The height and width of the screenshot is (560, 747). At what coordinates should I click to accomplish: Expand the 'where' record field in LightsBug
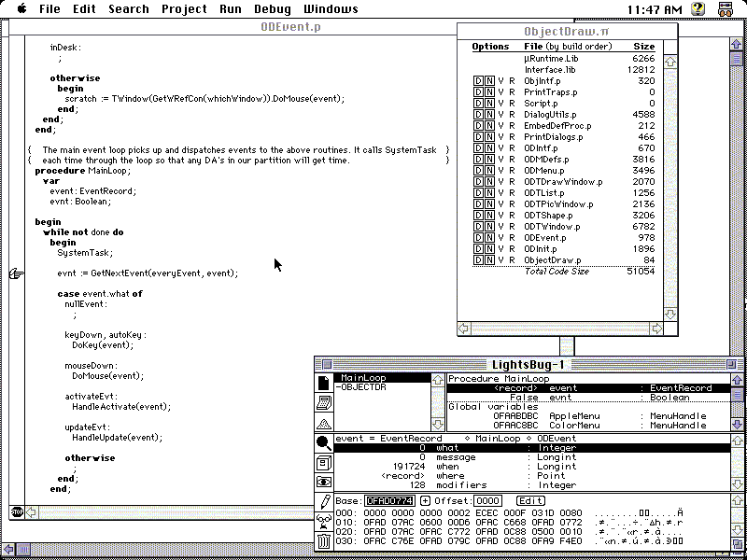403,476
